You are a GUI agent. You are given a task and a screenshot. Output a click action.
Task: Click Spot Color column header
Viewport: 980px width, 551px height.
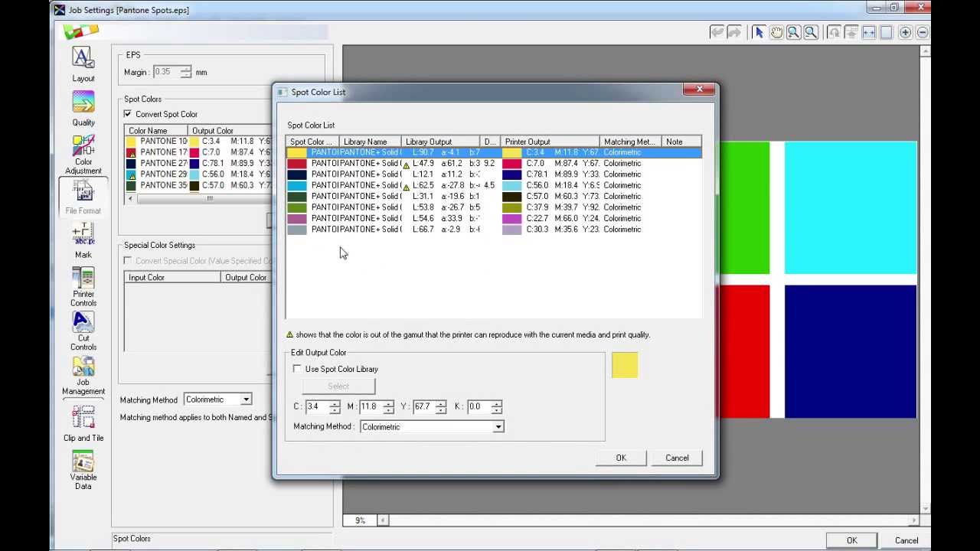tap(312, 142)
